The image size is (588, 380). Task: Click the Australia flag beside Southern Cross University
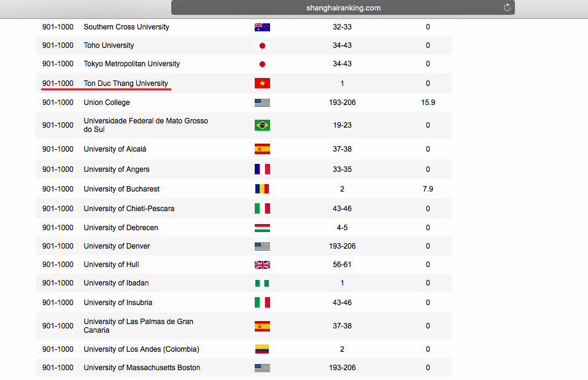pyautogui.click(x=262, y=27)
